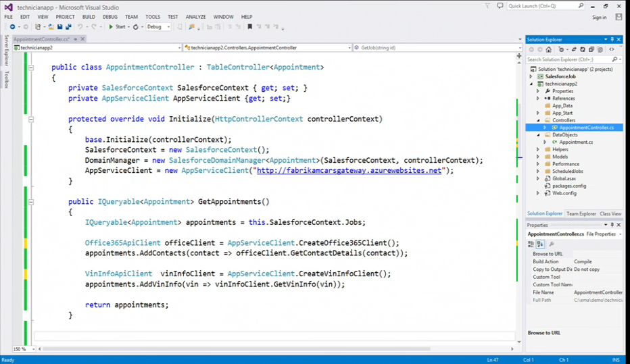Collapse the GetAppointments method outlining toggle
The image size is (630, 364).
[x=31, y=201]
